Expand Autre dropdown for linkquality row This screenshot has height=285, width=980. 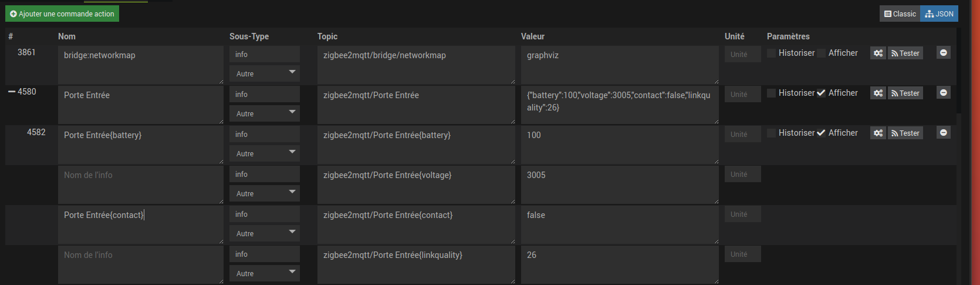265,273
